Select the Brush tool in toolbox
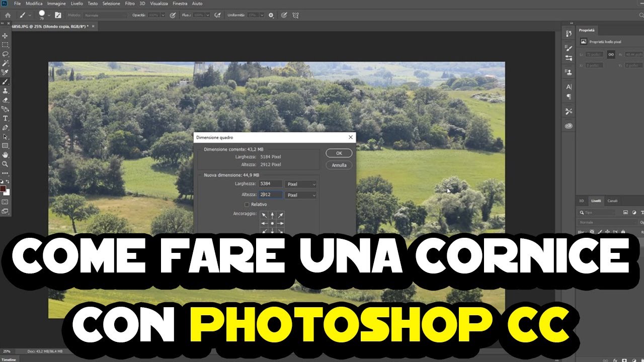This screenshot has height=362, width=644. [6, 81]
